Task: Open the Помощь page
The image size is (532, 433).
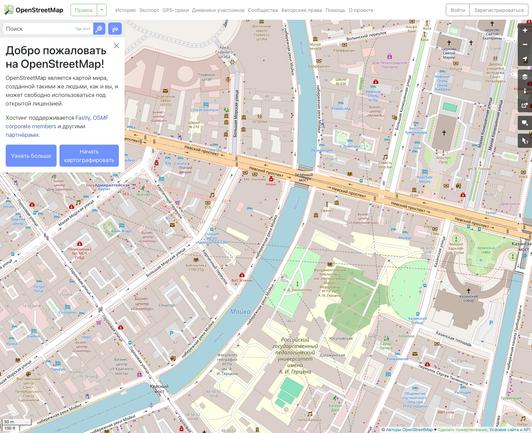Action: click(x=335, y=10)
